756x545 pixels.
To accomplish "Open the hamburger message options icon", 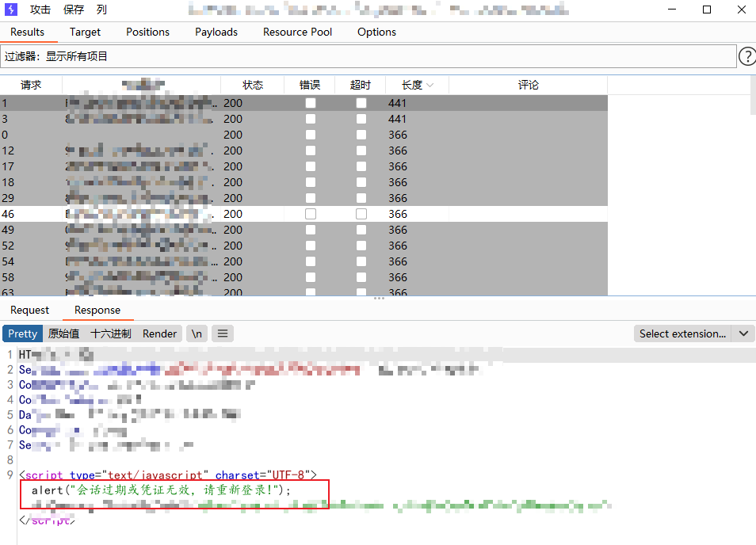I will pos(223,333).
